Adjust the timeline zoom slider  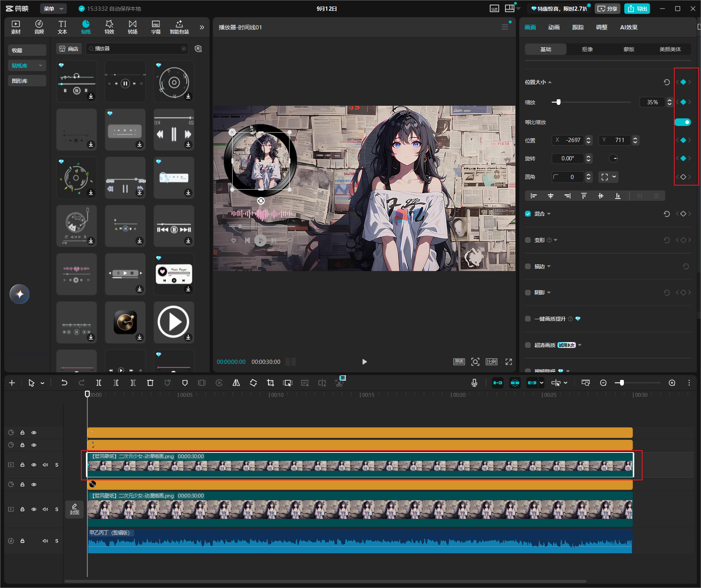pyautogui.click(x=622, y=383)
